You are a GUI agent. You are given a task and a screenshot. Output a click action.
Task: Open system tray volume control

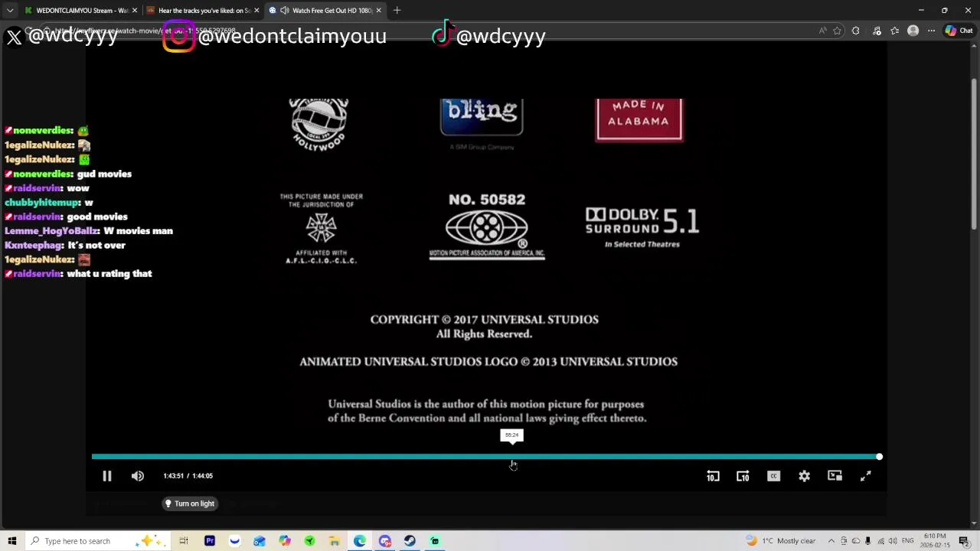[893, 541]
